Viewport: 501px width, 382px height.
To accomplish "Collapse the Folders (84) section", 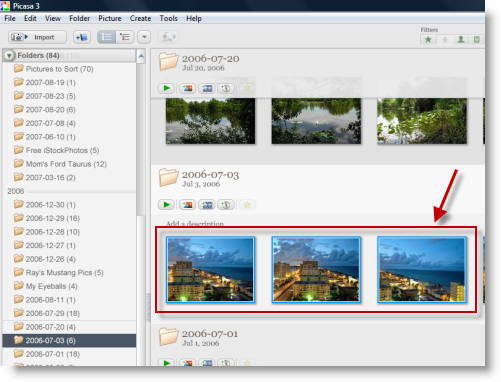I will pos(9,55).
